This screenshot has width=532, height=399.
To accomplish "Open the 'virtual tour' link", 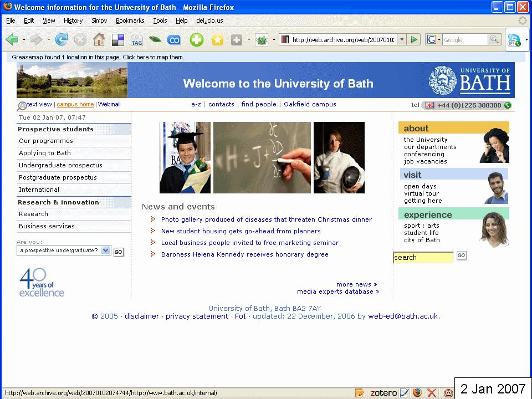I will (421, 193).
